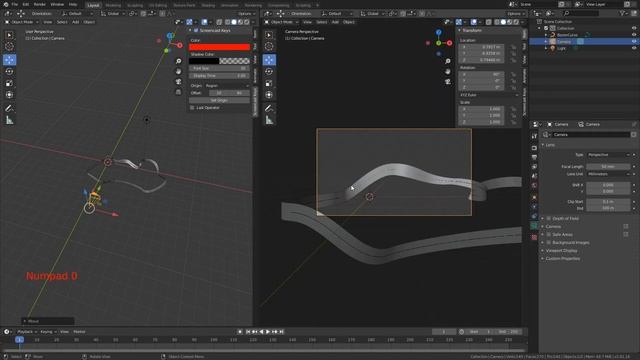Viewport: 640px width, 360px height.
Task: Enable Depth of Field checkbox
Action: pos(549,219)
